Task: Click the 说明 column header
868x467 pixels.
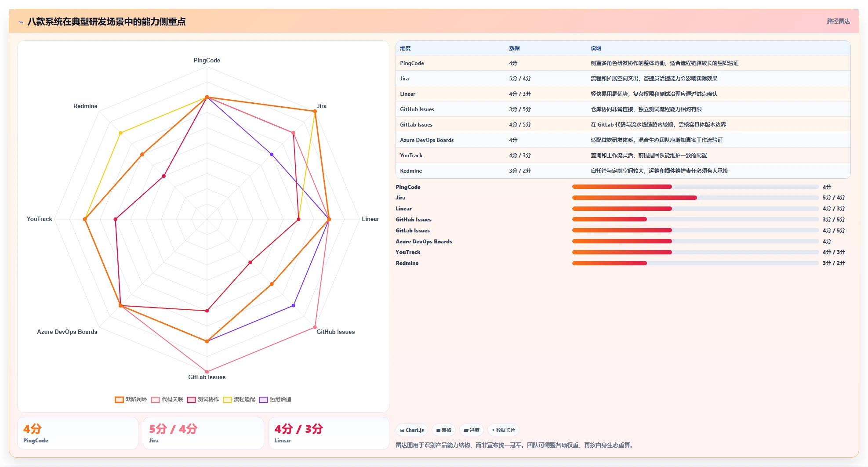Action: tap(596, 48)
